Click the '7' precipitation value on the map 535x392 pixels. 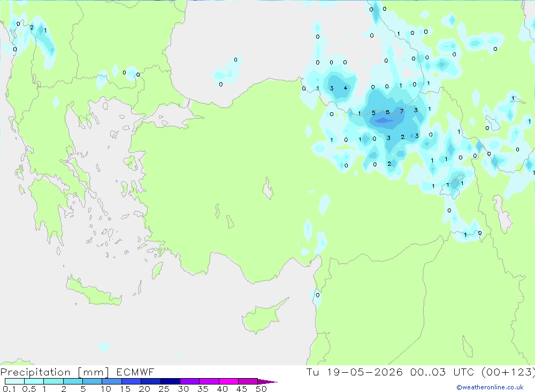(402, 111)
